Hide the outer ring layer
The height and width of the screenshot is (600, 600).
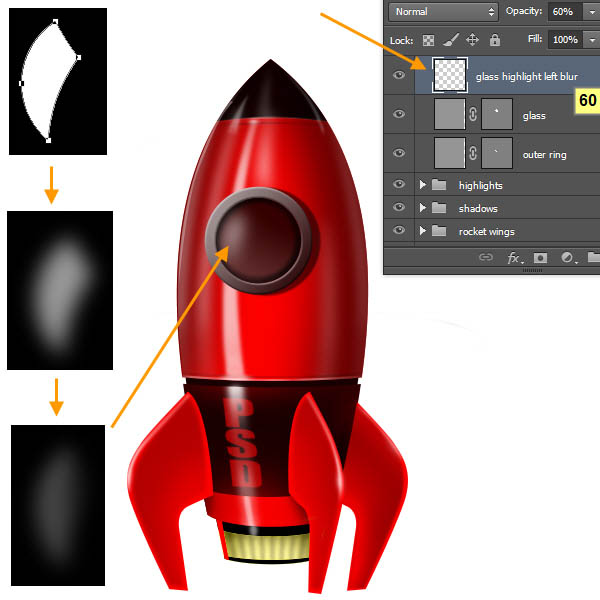coord(400,154)
